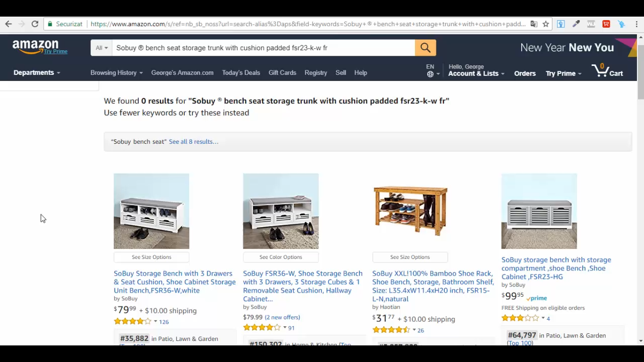The image size is (644, 362).
Task: Reload the page with browser refresh icon
Action: click(35, 24)
